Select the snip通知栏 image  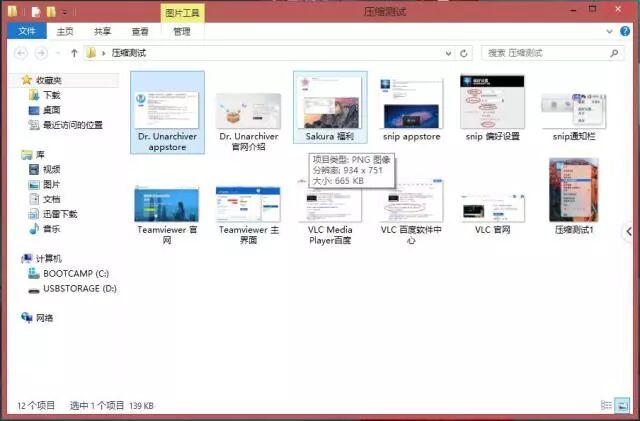[574, 117]
